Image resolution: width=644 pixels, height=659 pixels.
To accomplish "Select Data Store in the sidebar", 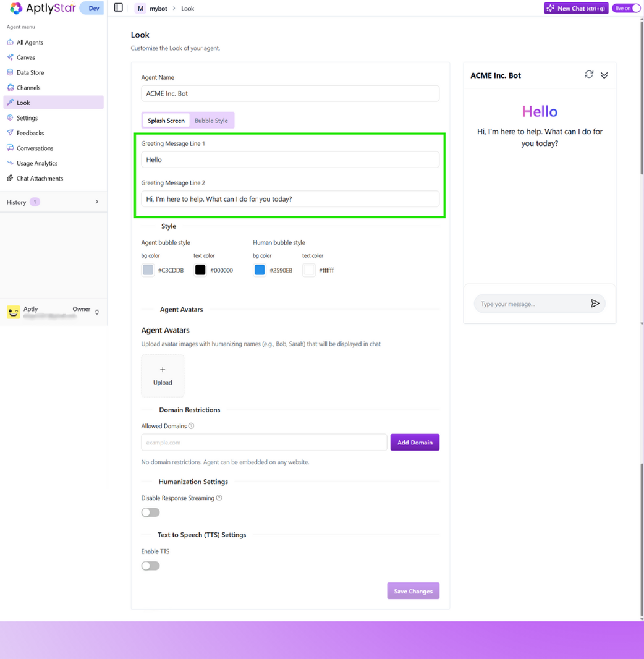I will 28,72.
